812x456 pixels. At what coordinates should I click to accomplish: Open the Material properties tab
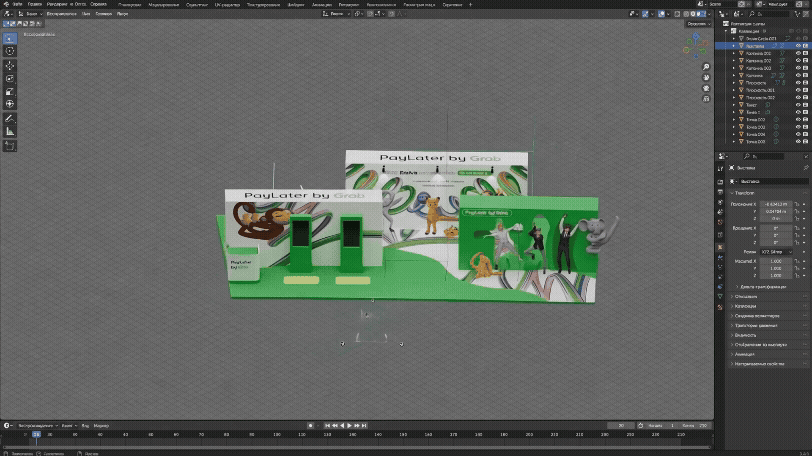pyautogui.click(x=720, y=307)
